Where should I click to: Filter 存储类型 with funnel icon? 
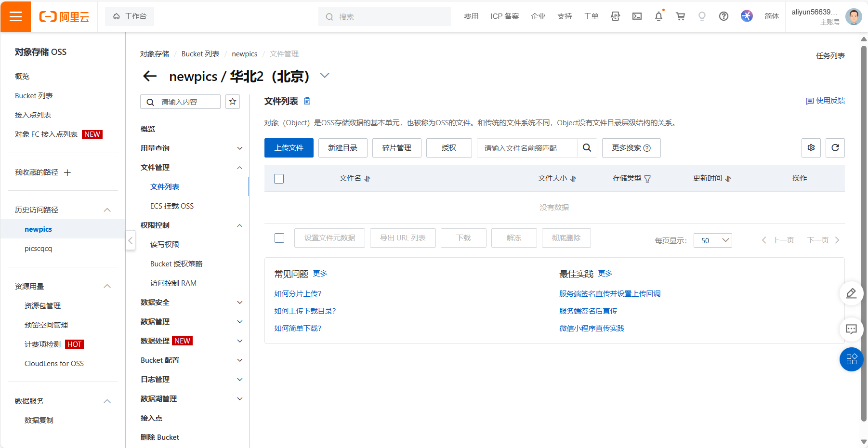point(647,179)
